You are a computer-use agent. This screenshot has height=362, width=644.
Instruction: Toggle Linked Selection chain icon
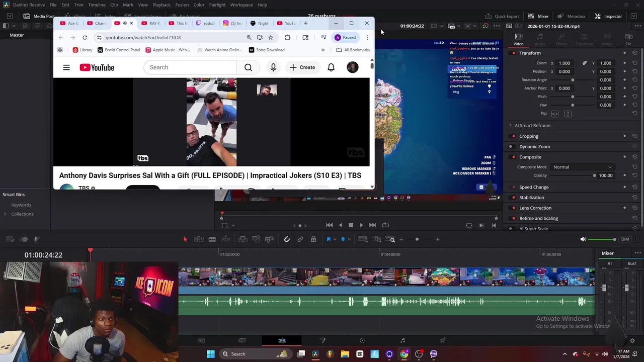[300, 239]
